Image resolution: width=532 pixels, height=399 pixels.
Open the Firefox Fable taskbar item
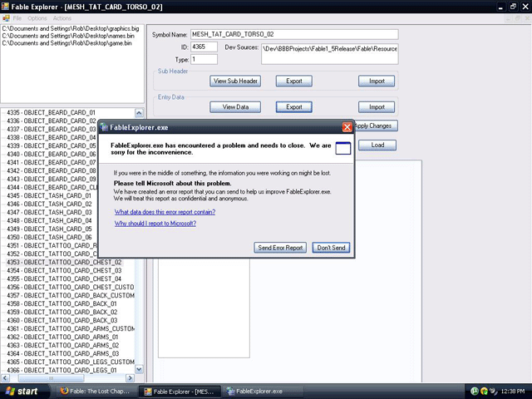(x=94, y=391)
